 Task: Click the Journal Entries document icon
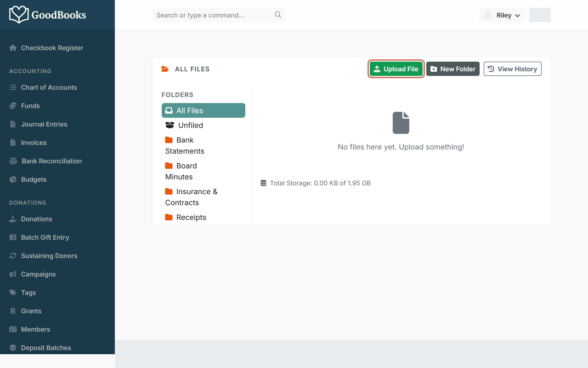tap(13, 124)
